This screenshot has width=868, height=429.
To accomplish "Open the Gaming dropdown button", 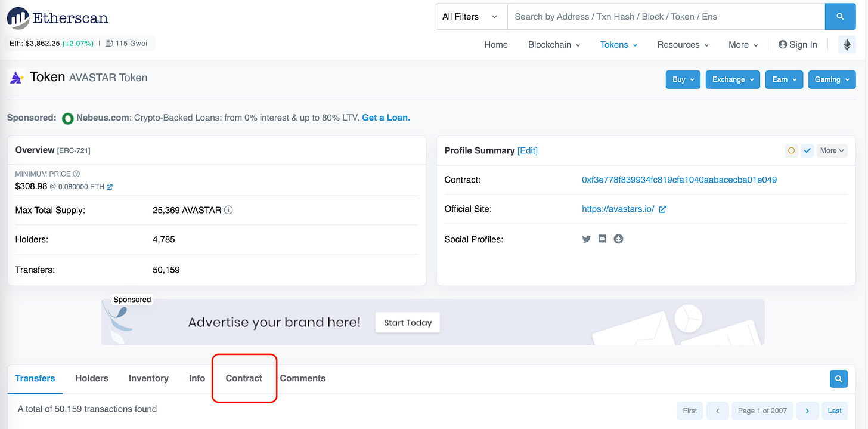I will [x=832, y=79].
